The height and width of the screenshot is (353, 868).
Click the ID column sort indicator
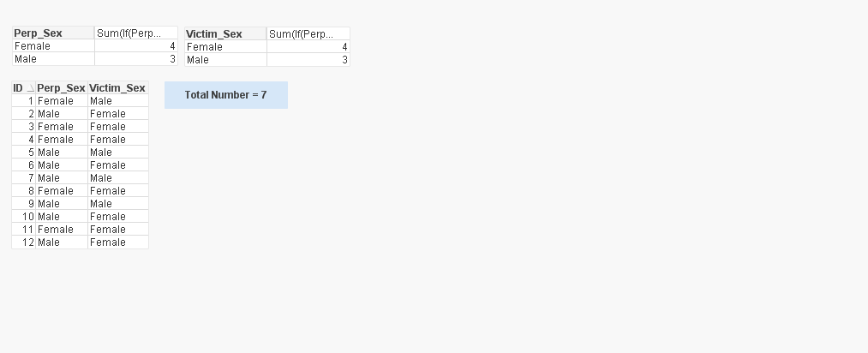(x=31, y=88)
